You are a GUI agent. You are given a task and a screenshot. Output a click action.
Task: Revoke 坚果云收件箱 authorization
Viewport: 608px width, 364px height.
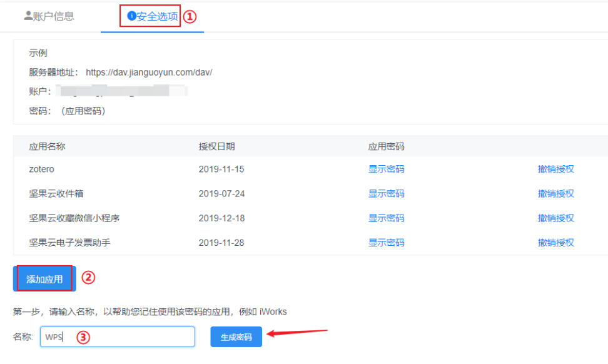coord(556,193)
